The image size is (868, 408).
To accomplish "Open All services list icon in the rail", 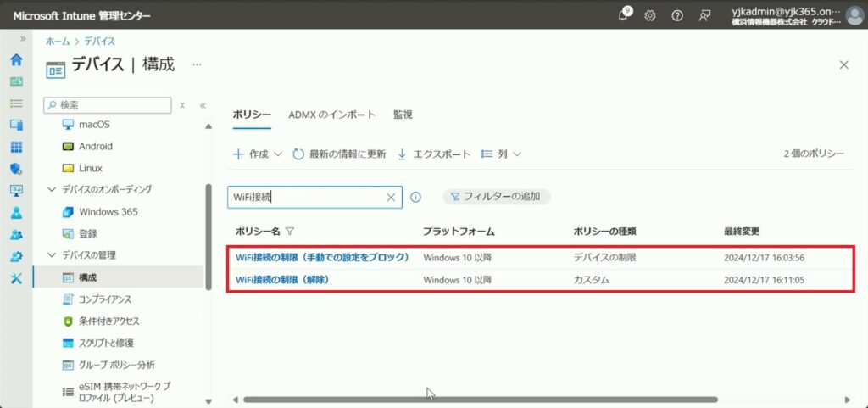I will click(x=17, y=103).
